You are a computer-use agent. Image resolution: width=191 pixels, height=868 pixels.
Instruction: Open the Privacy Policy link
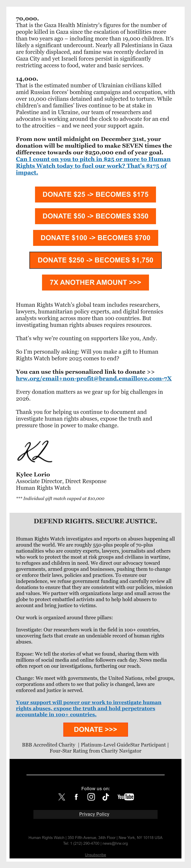pos(94,814)
